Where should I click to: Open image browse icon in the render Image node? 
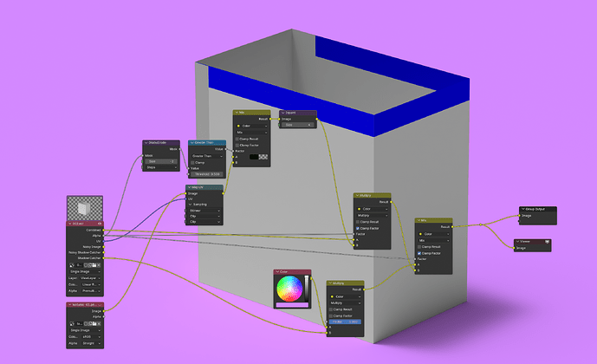[72, 265]
